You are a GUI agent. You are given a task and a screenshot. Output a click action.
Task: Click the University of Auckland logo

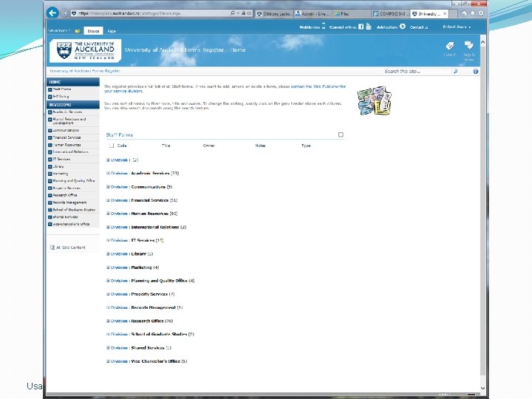pyautogui.click(x=86, y=51)
